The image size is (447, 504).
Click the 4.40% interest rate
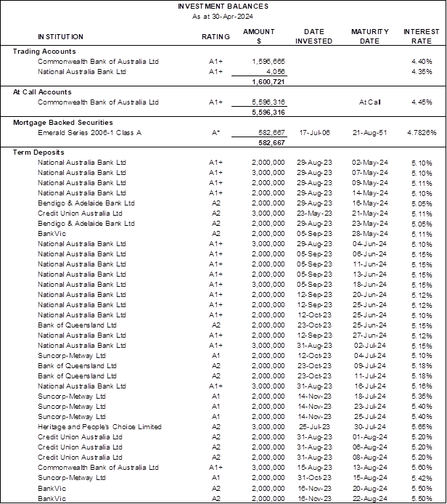click(x=422, y=62)
